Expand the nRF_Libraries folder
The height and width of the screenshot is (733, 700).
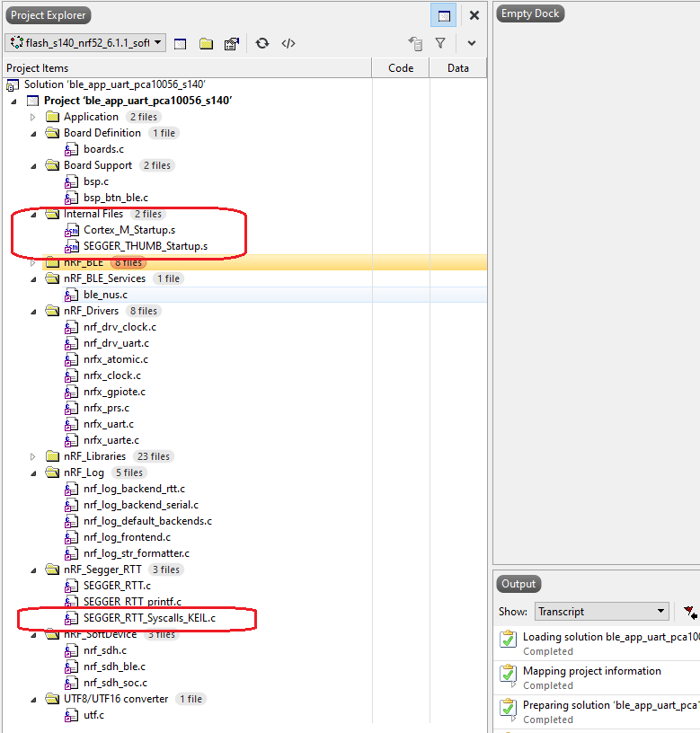(33, 456)
